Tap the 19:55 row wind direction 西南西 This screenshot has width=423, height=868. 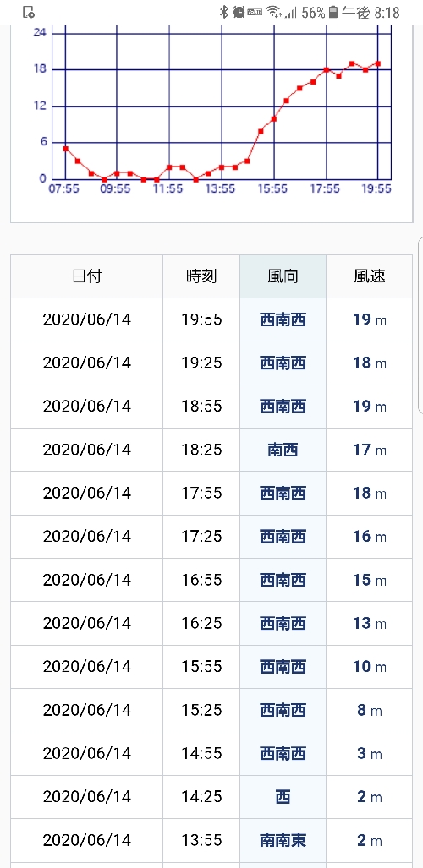point(283,319)
